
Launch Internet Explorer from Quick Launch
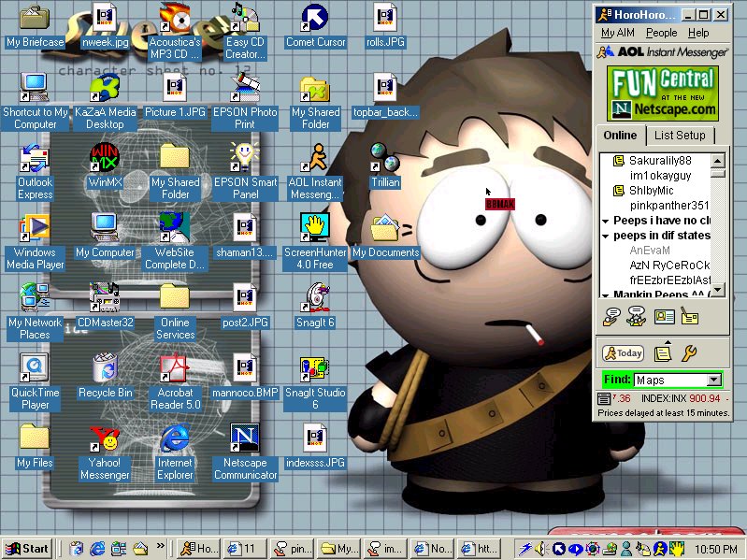point(97,549)
